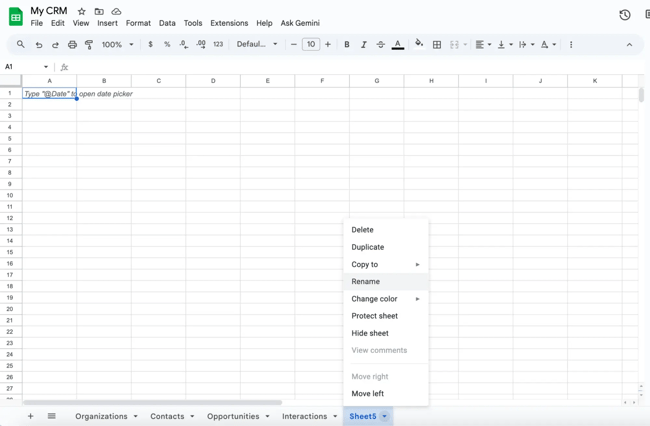Click the Increase decimal places icon
This screenshot has height=426, width=650.
[x=201, y=44]
